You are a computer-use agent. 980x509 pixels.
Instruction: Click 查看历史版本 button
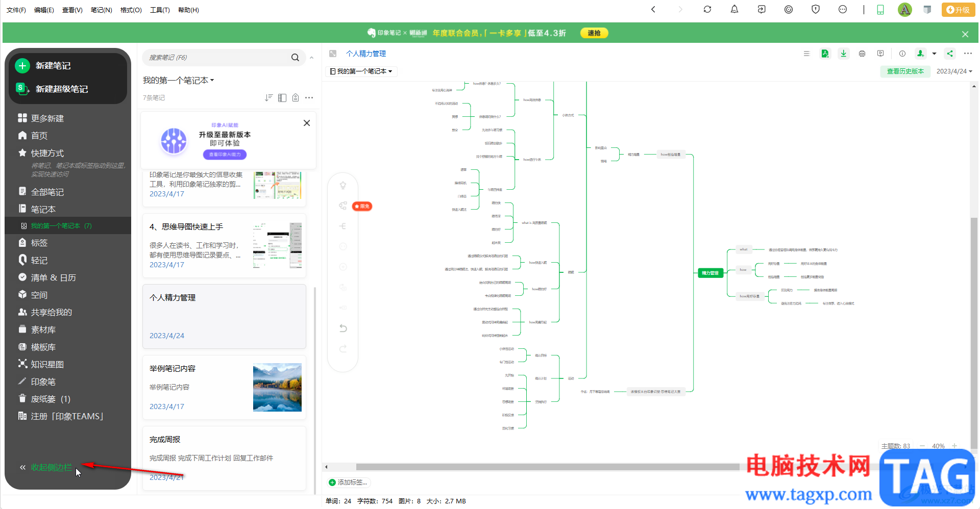[x=905, y=71]
